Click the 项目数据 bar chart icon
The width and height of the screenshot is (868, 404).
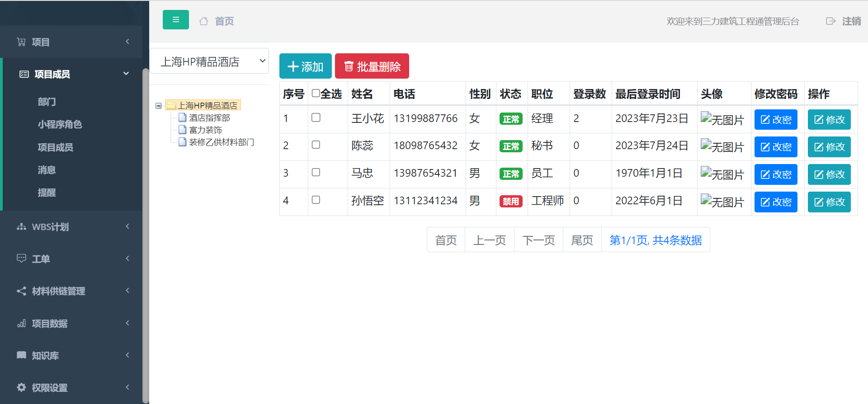coord(21,324)
